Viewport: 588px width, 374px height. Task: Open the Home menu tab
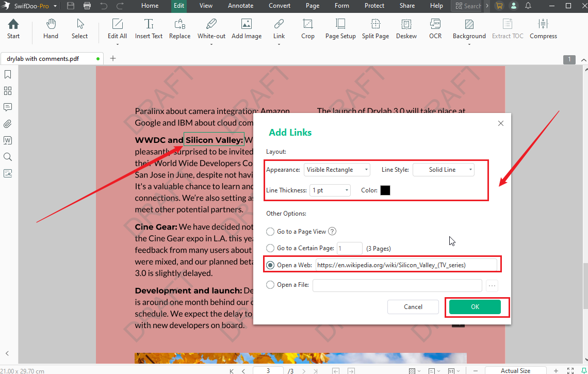click(x=150, y=6)
